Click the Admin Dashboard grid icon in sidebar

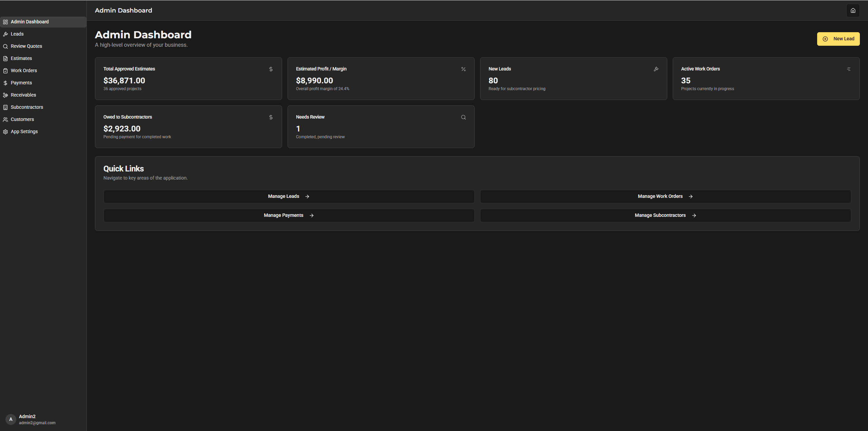coord(5,22)
